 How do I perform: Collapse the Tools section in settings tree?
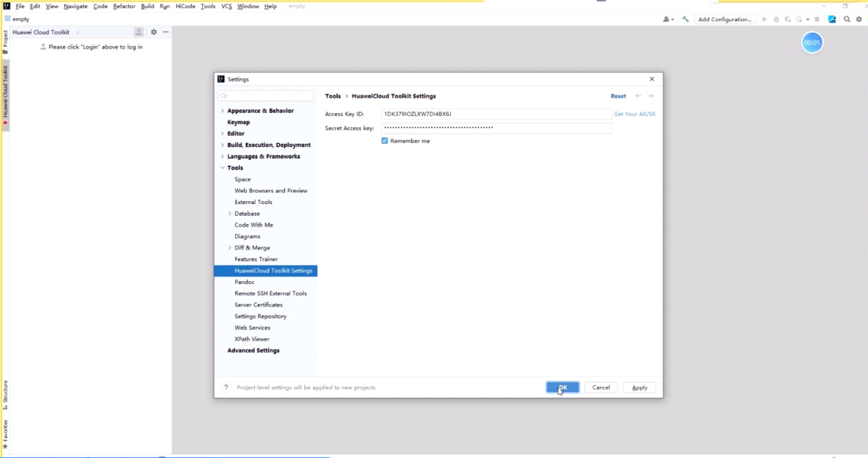pyautogui.click(x=223, y=168)
